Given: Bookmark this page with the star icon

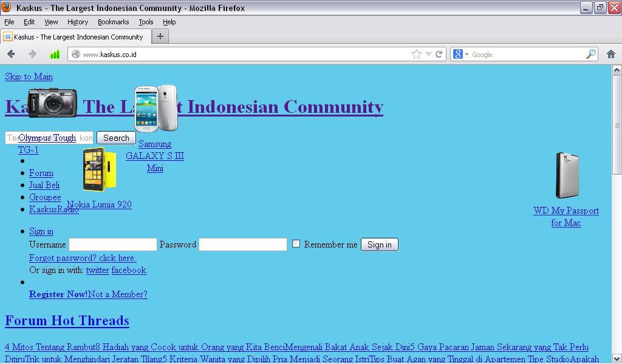Looking at the screenshot, I should (417, 54).
